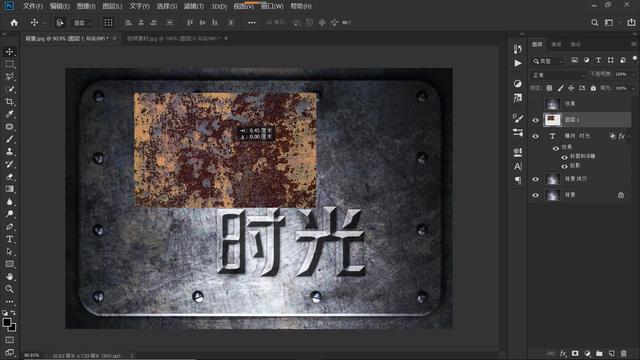
Task: Switch to the 路径 panel tab
Action: (x=576, y=44)
